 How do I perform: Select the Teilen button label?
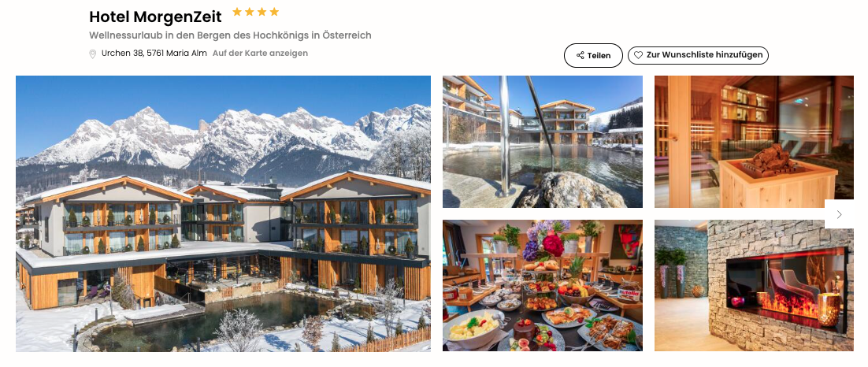click(x=599, y=55)
